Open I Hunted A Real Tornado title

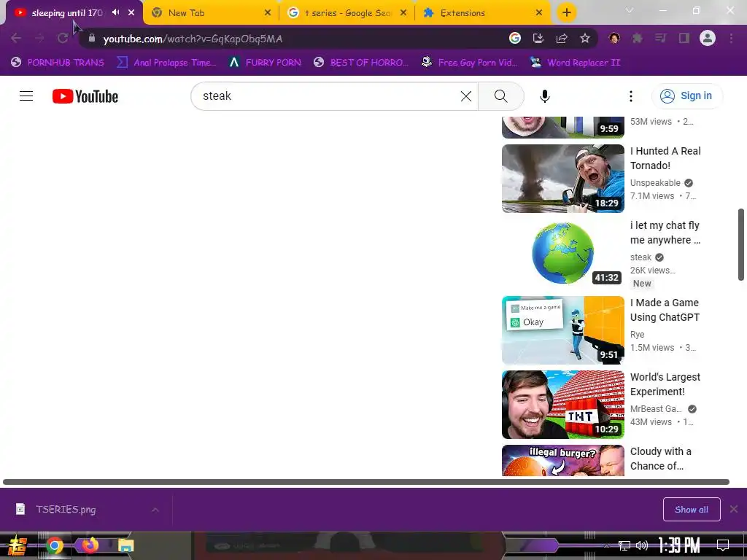point(665,158)
